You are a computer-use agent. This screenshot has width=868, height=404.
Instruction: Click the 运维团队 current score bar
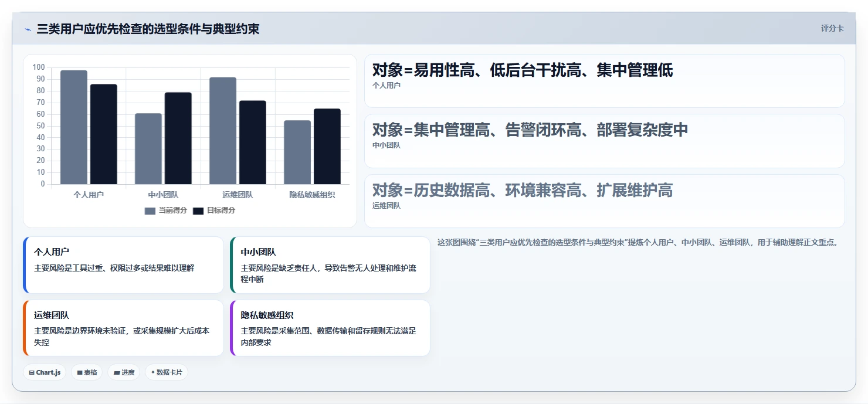tap(223, 131)
